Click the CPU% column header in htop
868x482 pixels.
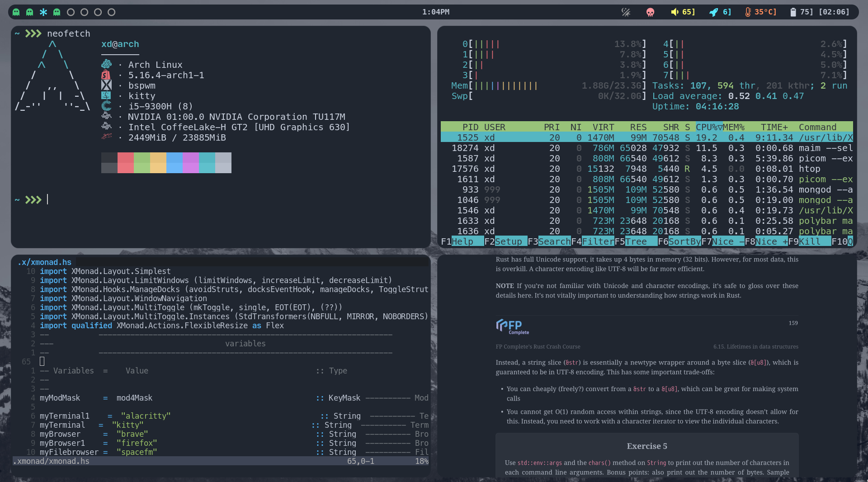click(x=709, y=127)
